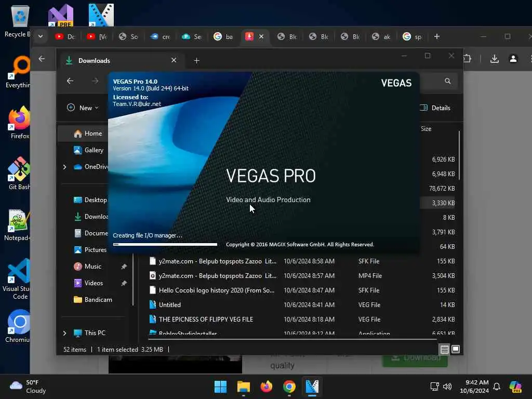
Task: Click Explorer vertical scrollbar
Action: tap(459, 155)
